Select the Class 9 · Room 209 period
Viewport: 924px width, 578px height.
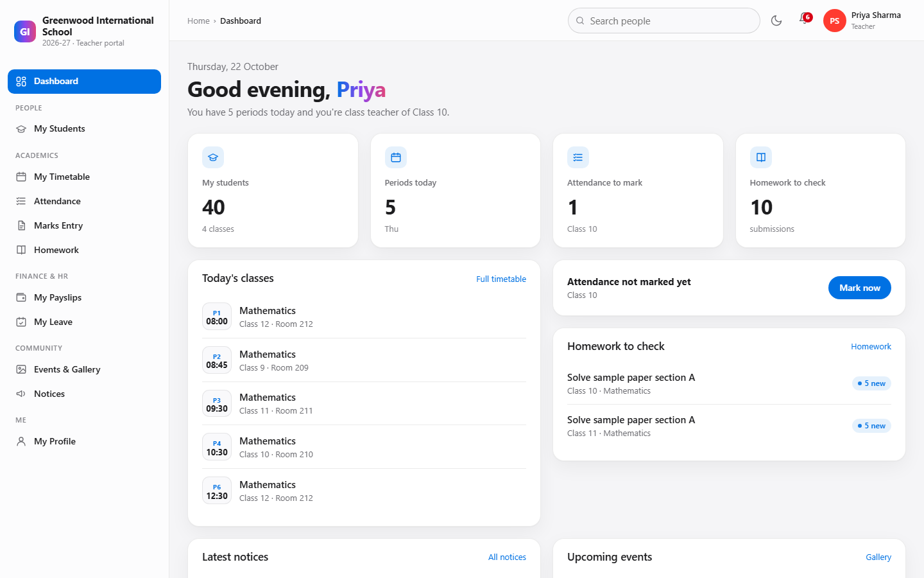(364, 360)
